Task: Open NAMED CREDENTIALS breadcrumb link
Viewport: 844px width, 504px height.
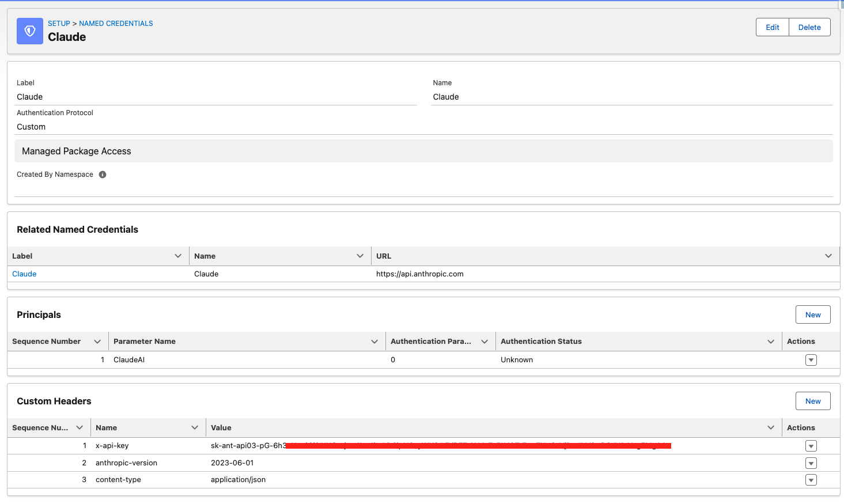Action: pyautogui.click(x=116, y=24)
